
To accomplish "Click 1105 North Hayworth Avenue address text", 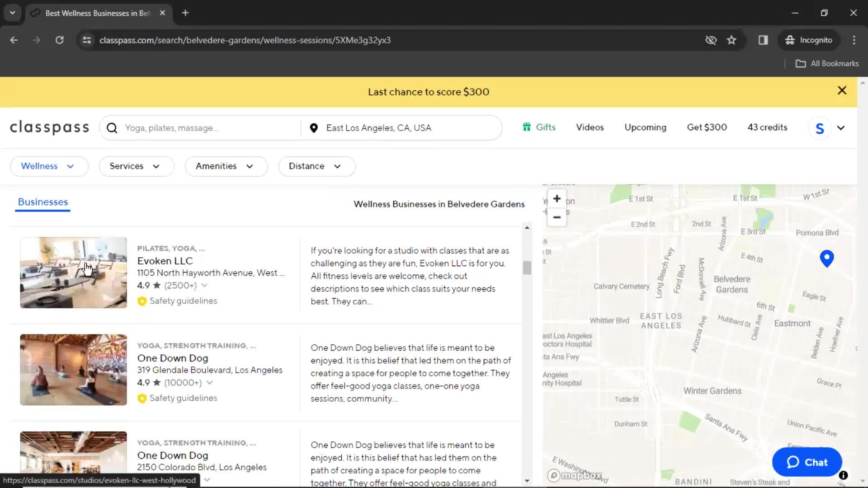I will click(211, 273).
